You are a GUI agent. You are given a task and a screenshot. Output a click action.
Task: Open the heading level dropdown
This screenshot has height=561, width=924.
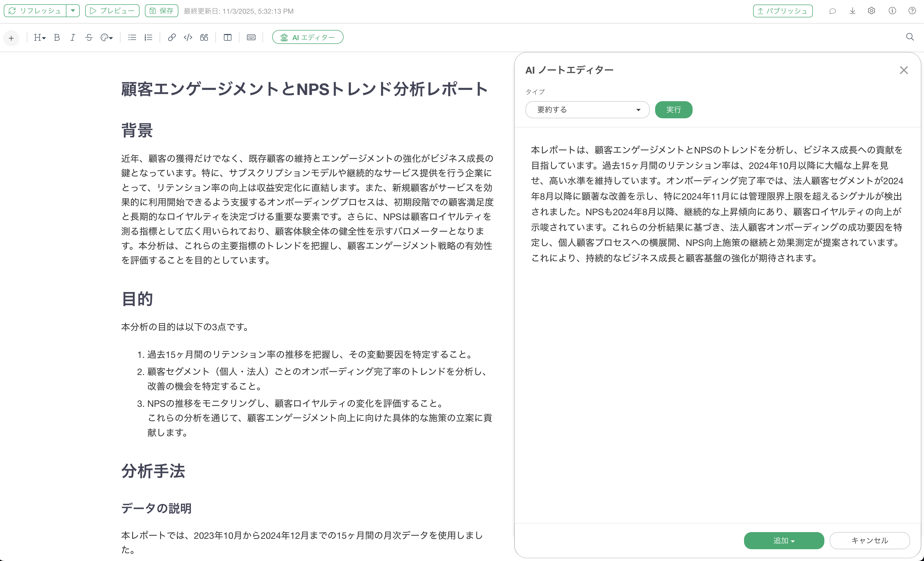tap(39, 37)
